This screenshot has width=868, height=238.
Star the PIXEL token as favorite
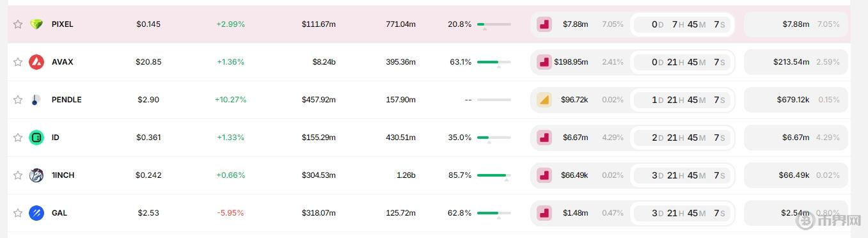tap(18, 24)
